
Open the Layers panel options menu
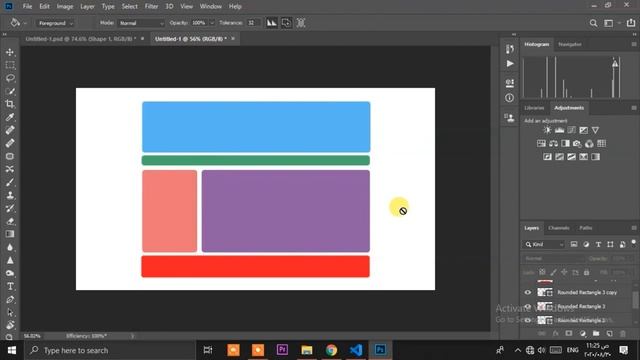pyautogui.click(x=633, y=228)
